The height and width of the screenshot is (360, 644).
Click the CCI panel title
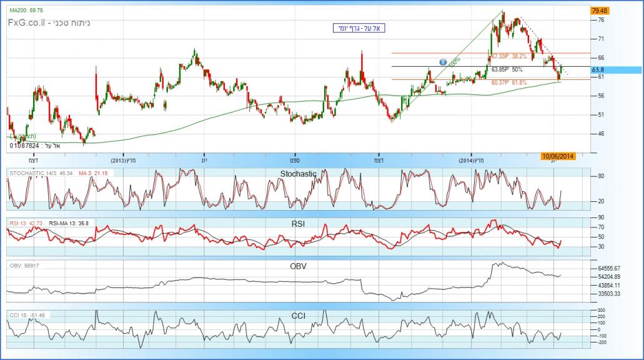tap(297, 316)
